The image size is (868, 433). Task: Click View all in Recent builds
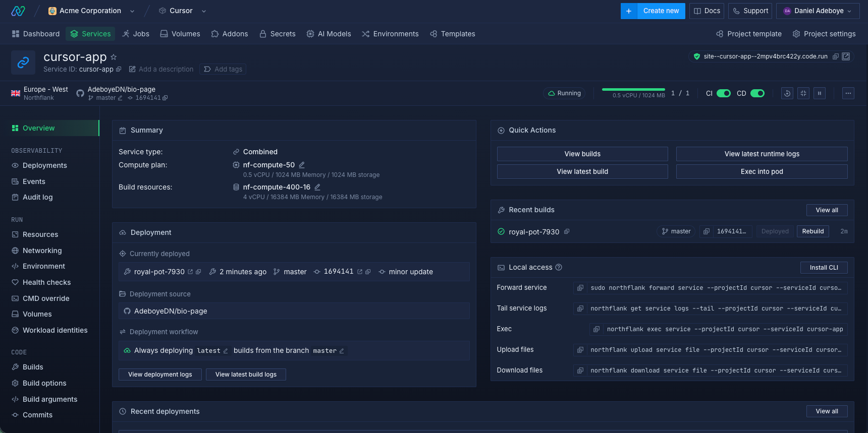(827, 210)
